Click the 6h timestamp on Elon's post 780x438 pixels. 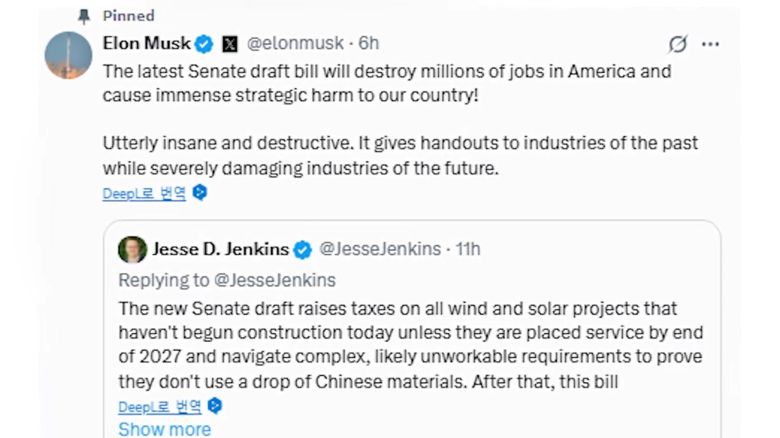[369, 43]
